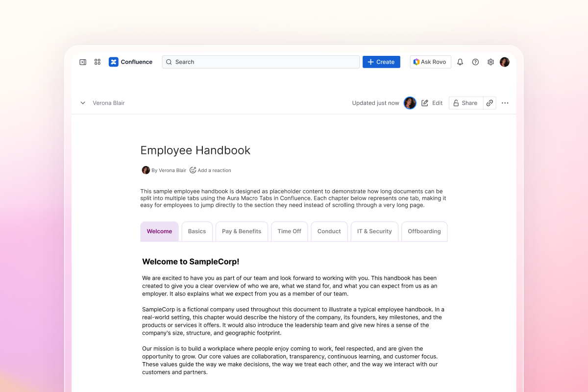Image resolution: width=588 pixels, height=392 pixels.
Task: Open the user profile avatar in top bar
Action: [x=505, y=62]
